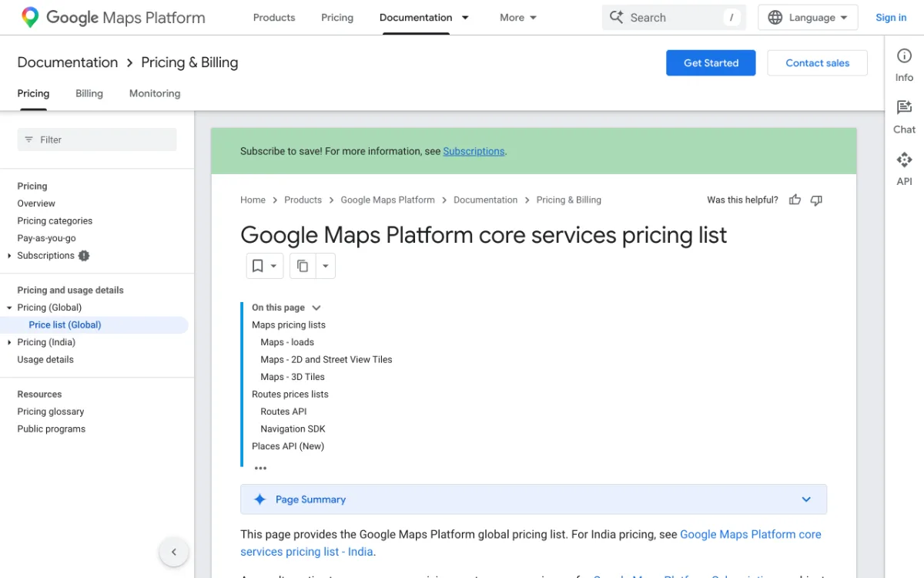Switch to the Billing tab
The image size is (924, 578).
89,93
